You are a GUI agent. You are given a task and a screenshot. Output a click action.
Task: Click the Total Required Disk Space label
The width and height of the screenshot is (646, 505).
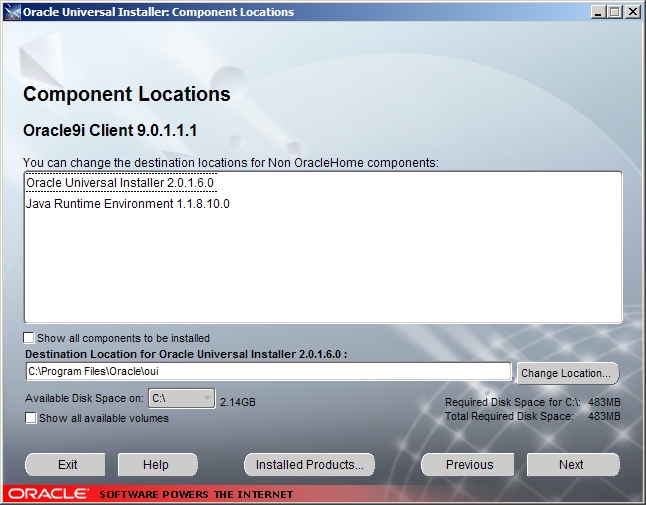pos(509,416)
